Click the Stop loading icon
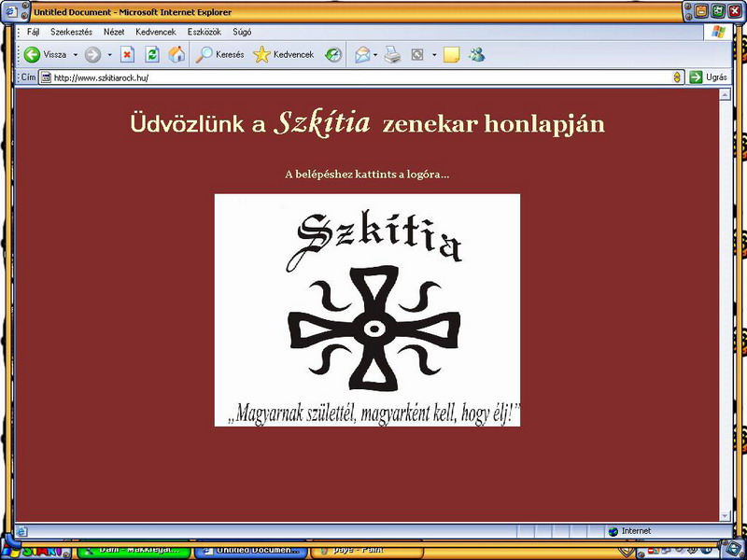 click(x=127, y=55)
